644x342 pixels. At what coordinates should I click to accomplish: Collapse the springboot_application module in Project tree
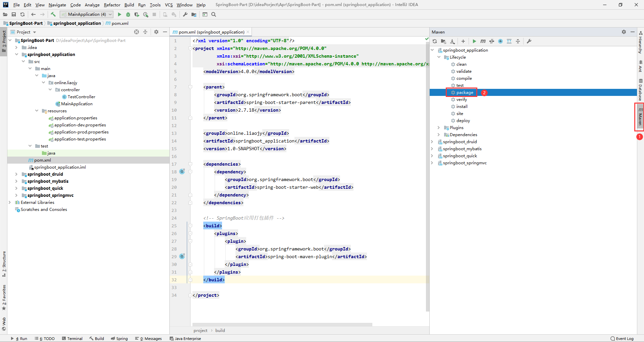[x=16, y=54]
